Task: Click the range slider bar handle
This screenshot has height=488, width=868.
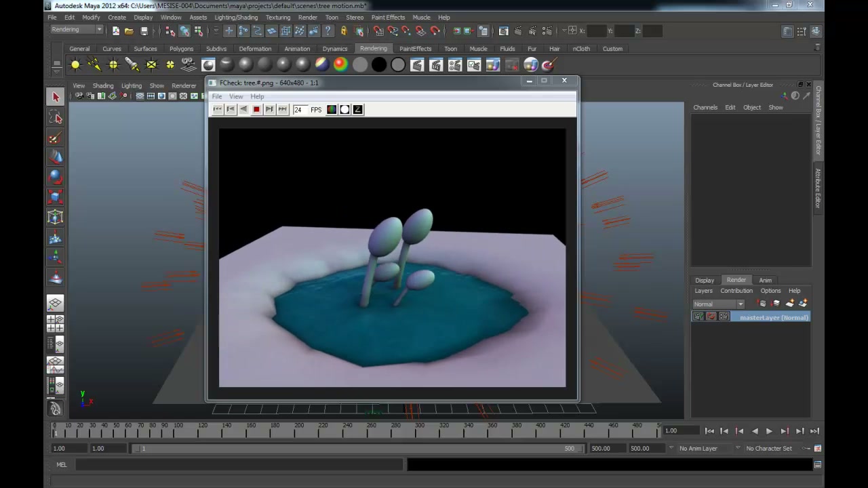Action: (x=358, y=448)
